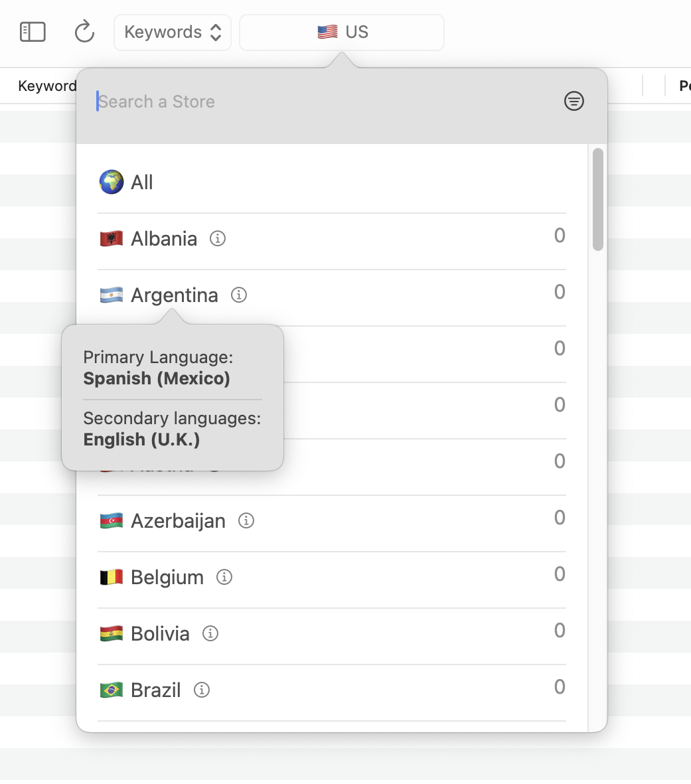Click the Argentina info icon

pyautogui.click(x=239, y=295)
